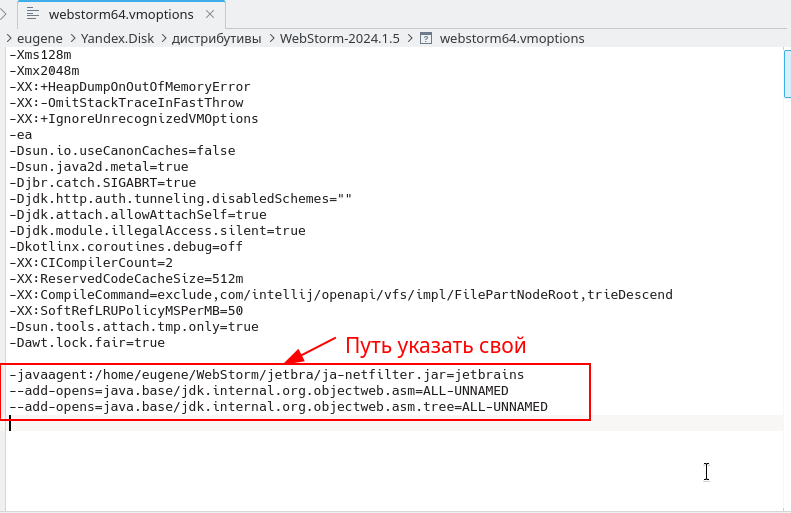Click the add-opens objectweb.asm.tree=ALL-UNNAMED line

pyautogui.click(x=278, y=407)
